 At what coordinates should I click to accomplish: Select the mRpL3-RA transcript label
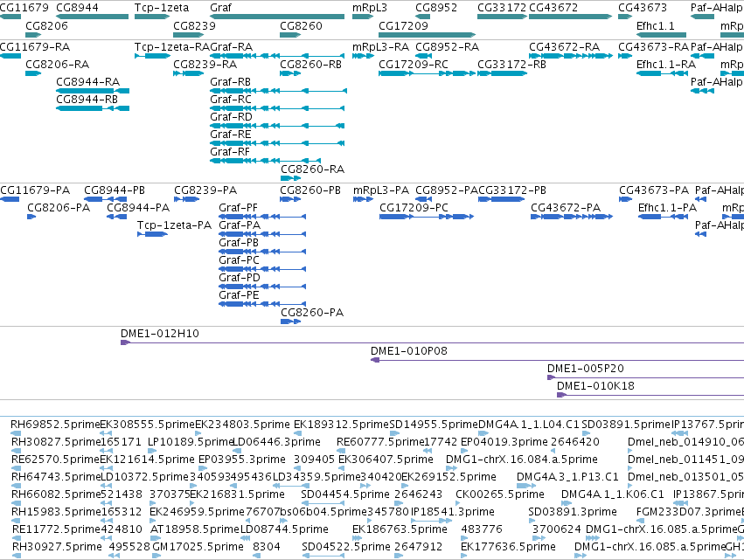click(380, 46)
